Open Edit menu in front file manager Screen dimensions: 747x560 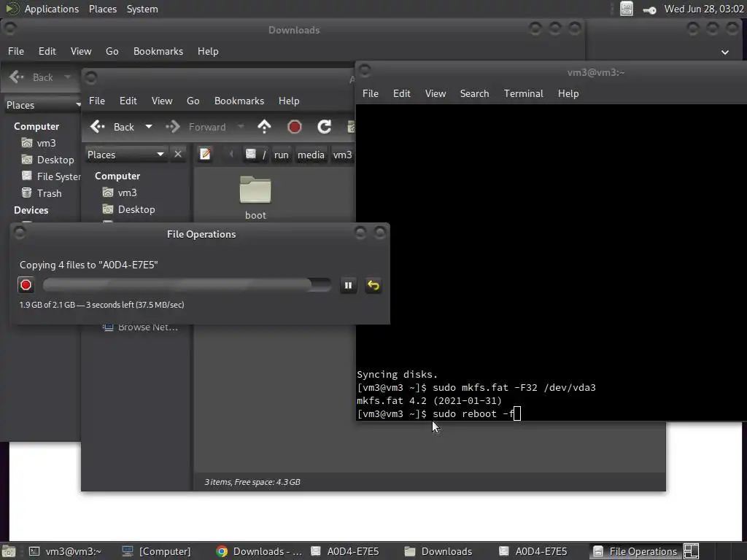[128, 101]
